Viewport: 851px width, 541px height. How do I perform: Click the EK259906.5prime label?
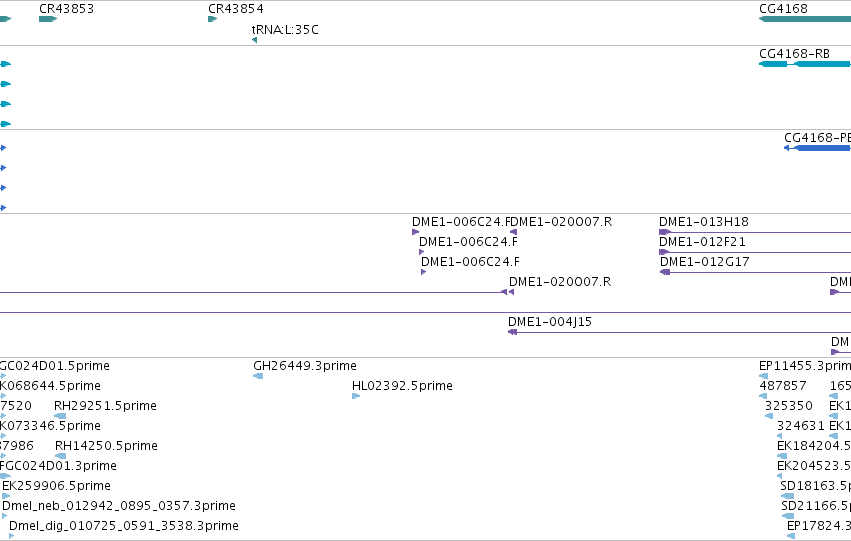point(56,486)
